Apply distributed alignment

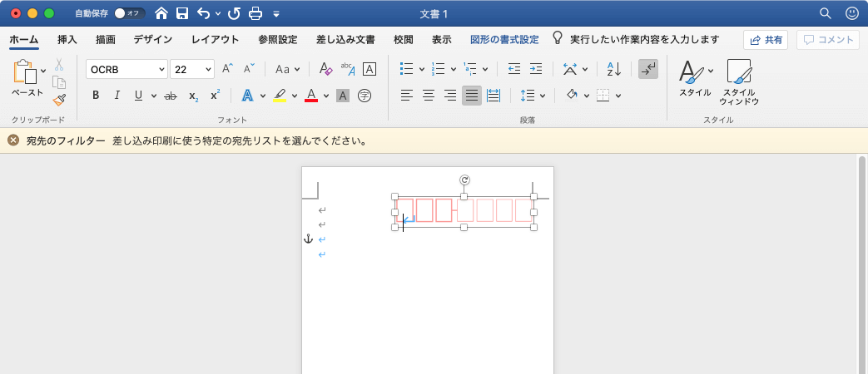(493, 96)
